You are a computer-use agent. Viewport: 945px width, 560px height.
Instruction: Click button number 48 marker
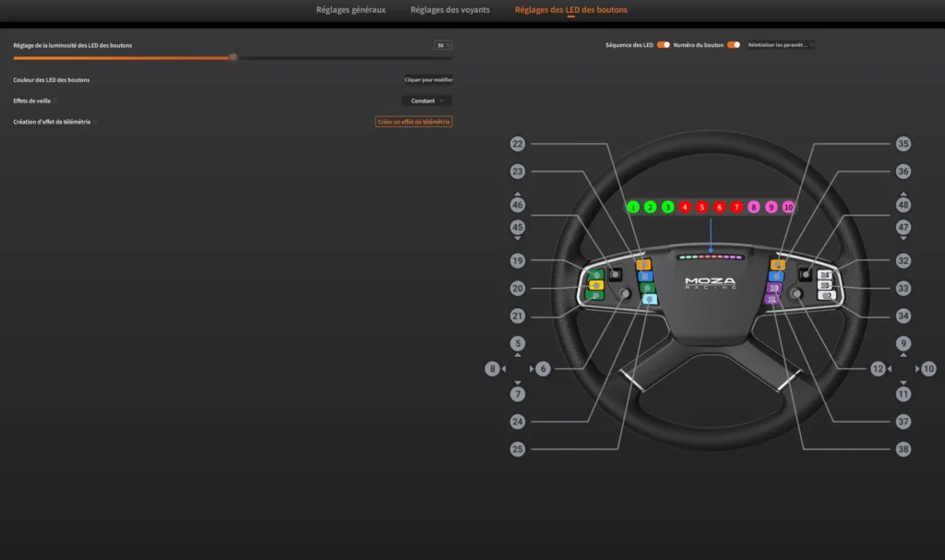coord(903,205)
